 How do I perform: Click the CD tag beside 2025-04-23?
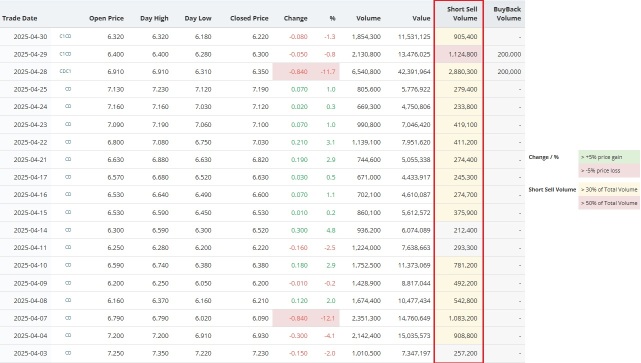tap(68, 124)
